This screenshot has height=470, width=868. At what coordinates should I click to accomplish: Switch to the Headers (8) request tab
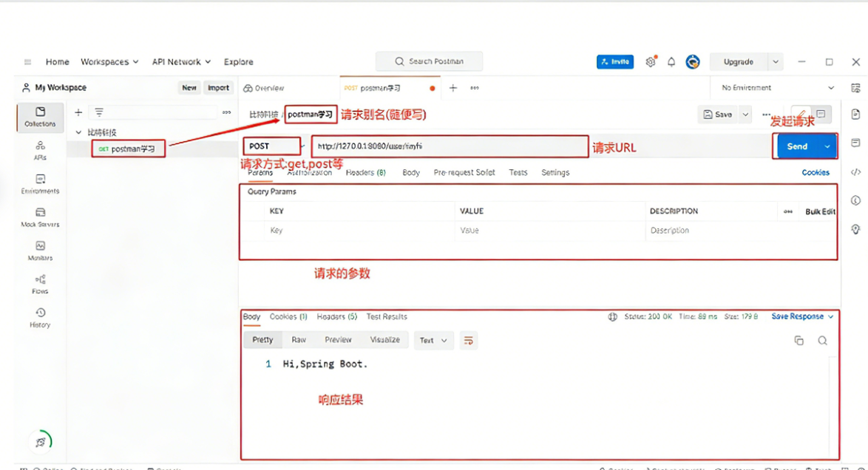coord(365,173)
